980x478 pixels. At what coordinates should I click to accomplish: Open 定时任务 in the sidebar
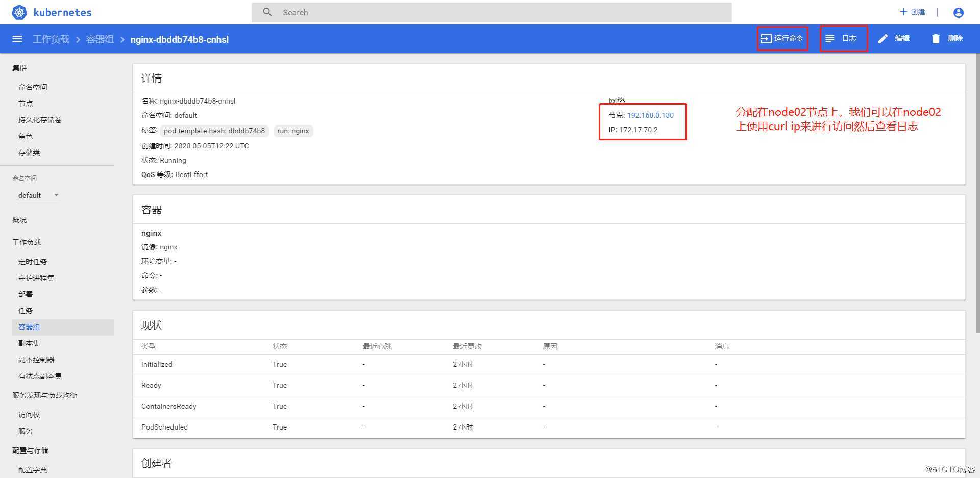(33, 262)
